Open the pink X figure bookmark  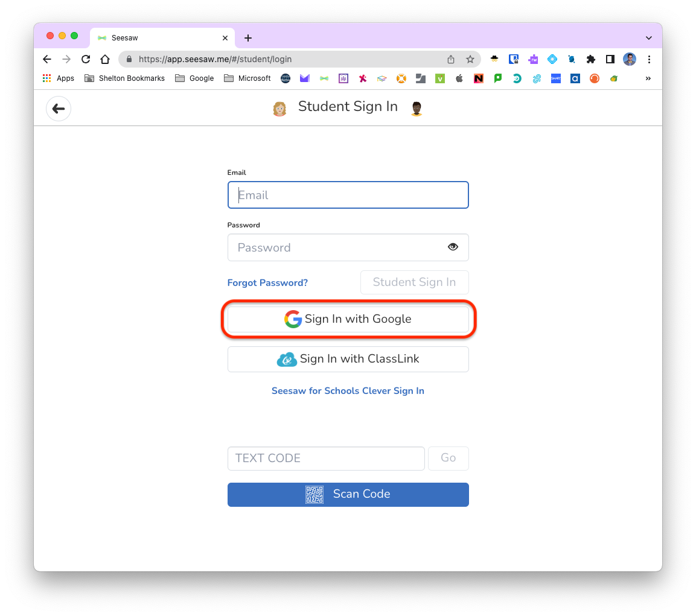(x=363, y=78)
